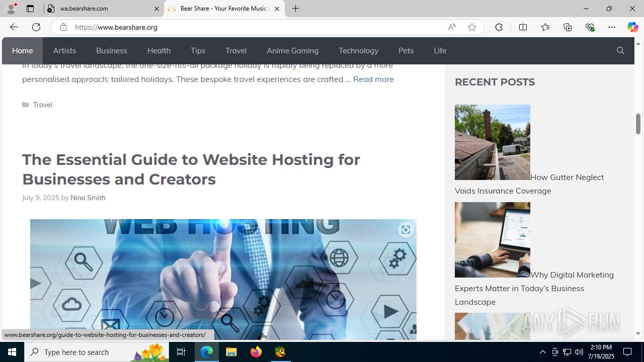
Task: Open Task View on taskbar
Action: coord(181,352)
